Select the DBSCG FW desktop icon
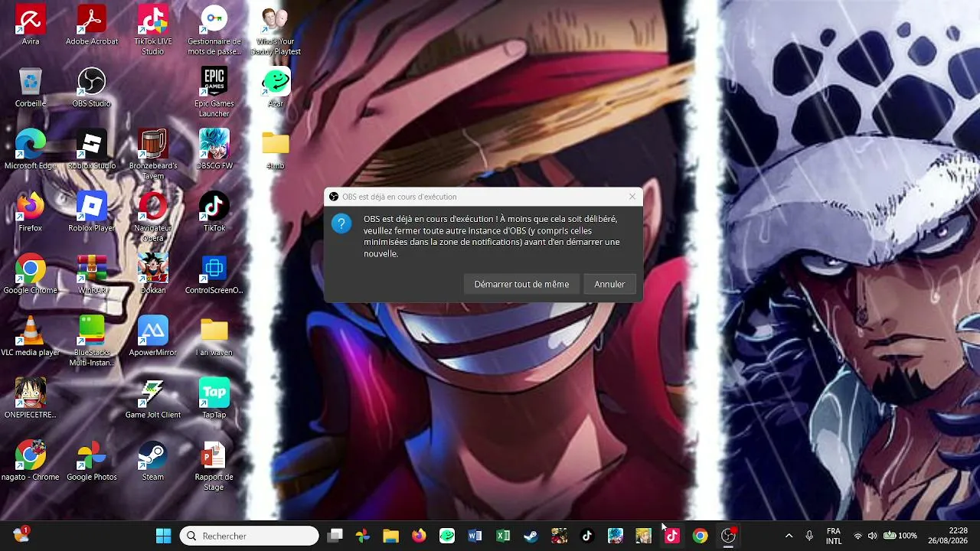Viewport: 980px width, 551px height. point(214,149)
